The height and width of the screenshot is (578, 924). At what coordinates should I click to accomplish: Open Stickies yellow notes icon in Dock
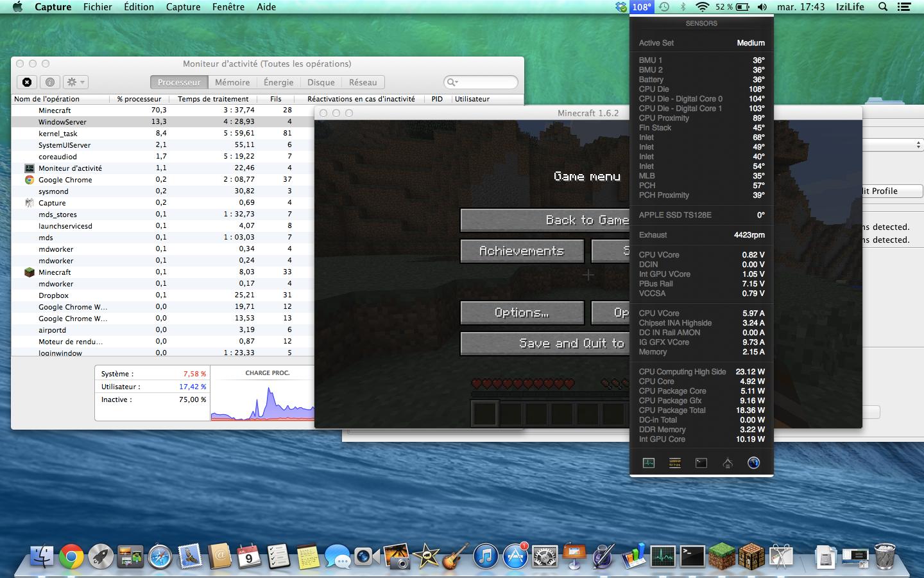[307, 556]
